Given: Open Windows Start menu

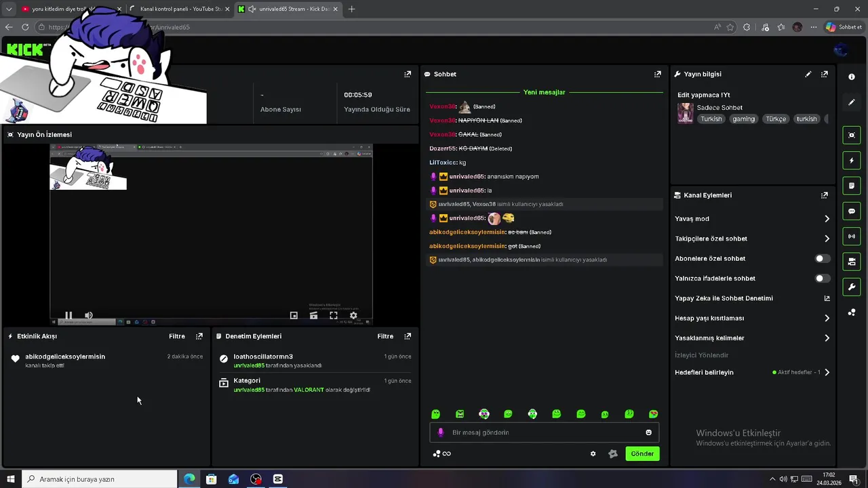Looking at the screenshot, I should coord(10,479).
